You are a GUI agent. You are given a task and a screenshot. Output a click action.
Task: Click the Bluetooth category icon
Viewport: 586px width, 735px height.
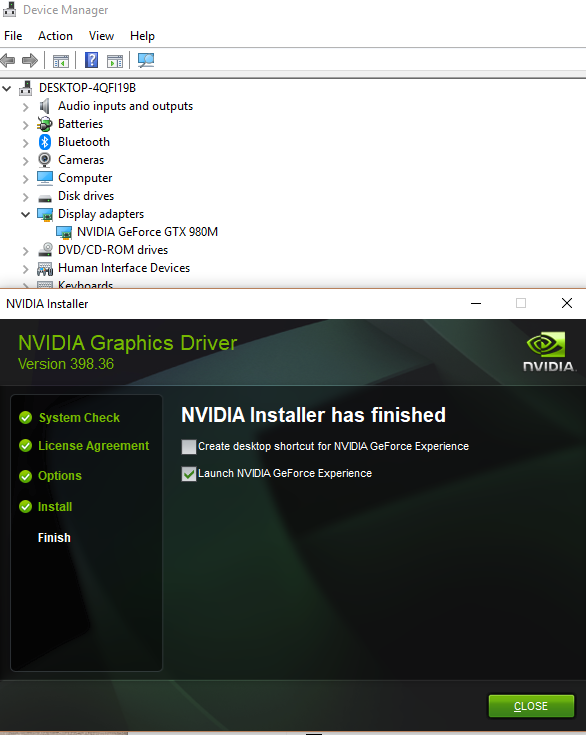(45, 142)
